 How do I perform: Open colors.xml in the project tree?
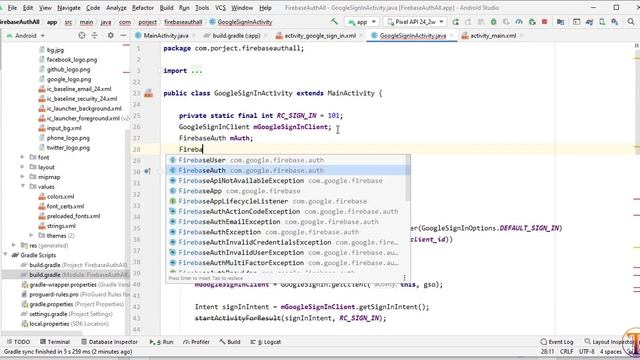pyautogui.click(x=60, y=196)
